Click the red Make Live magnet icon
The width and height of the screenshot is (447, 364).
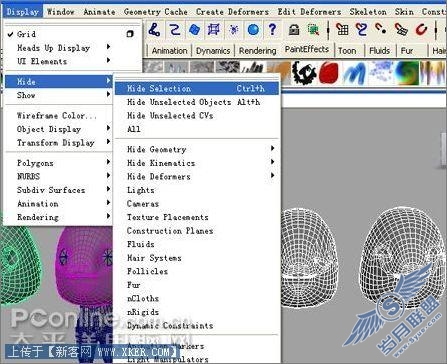tap(422, 30)
